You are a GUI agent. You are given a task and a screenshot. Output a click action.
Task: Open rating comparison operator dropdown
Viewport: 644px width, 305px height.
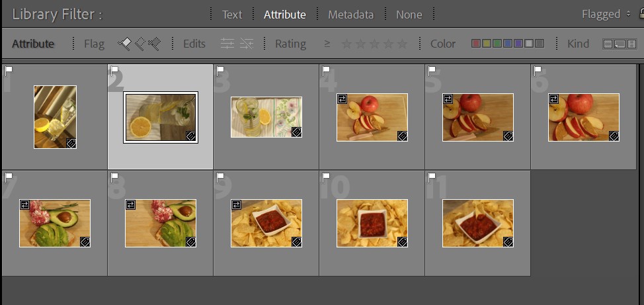click(327, 44)
